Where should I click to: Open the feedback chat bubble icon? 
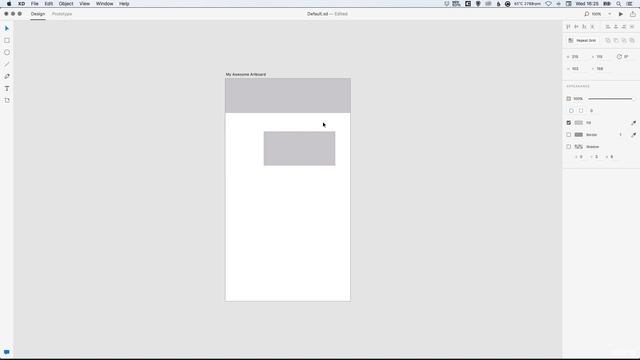[x=7, y=352]
